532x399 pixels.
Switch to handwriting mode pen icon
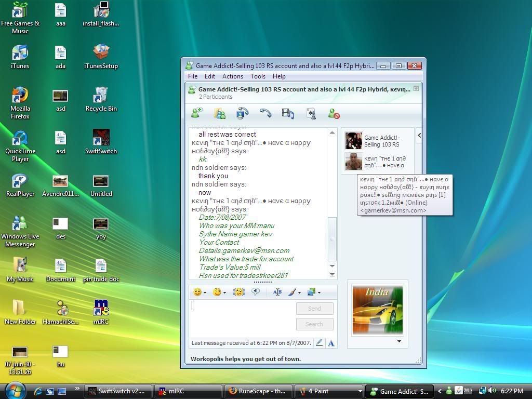[x=320, y=343]
